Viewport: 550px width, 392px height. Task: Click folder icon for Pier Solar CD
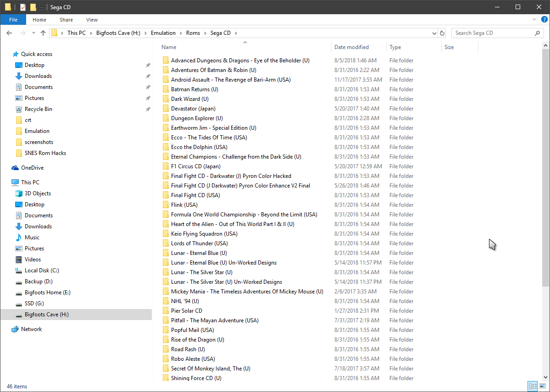(x=166, y=311)
